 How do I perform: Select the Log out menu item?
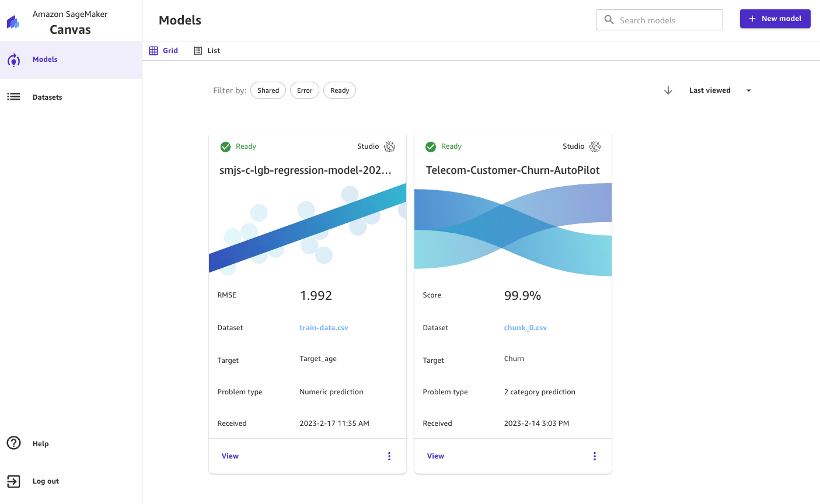(x=71, y=481)
